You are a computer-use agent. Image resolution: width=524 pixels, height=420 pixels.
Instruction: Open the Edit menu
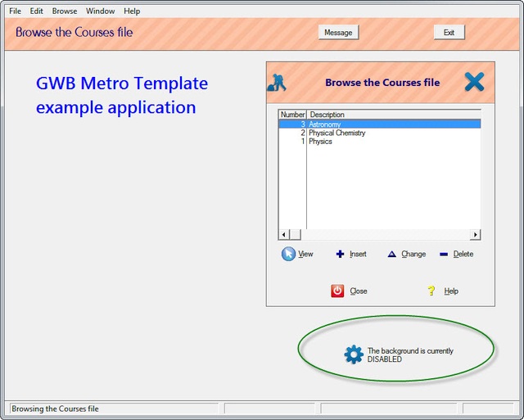click(x=36, y=11)
